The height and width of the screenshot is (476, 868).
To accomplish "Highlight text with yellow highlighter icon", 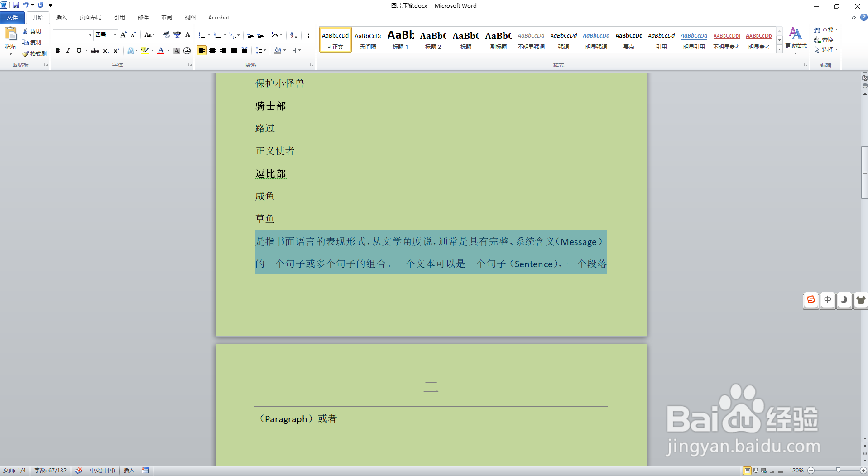I will click(144, 50).
